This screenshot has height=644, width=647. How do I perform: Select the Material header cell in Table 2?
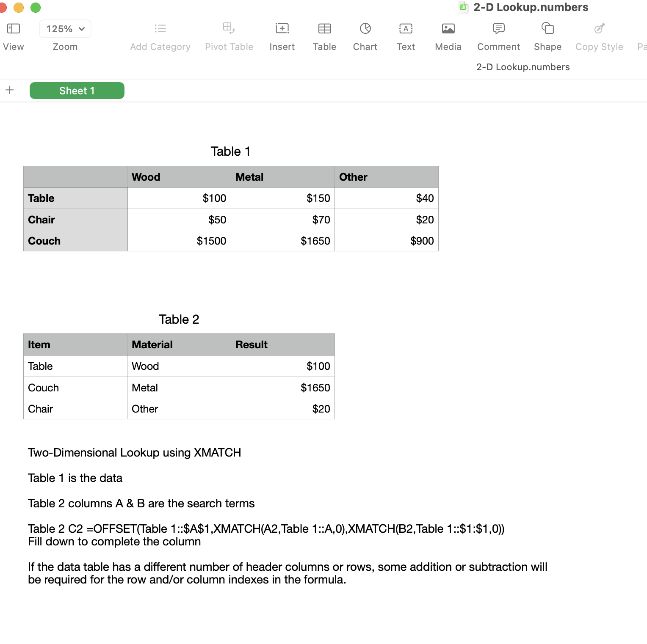coord(179,344)
